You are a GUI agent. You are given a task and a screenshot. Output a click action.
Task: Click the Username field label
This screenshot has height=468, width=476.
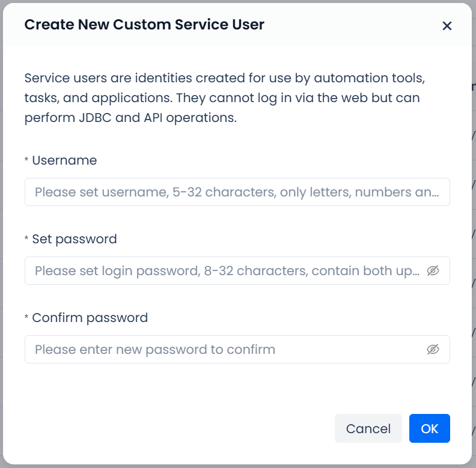pyautogui.click(x=64, y=160)
